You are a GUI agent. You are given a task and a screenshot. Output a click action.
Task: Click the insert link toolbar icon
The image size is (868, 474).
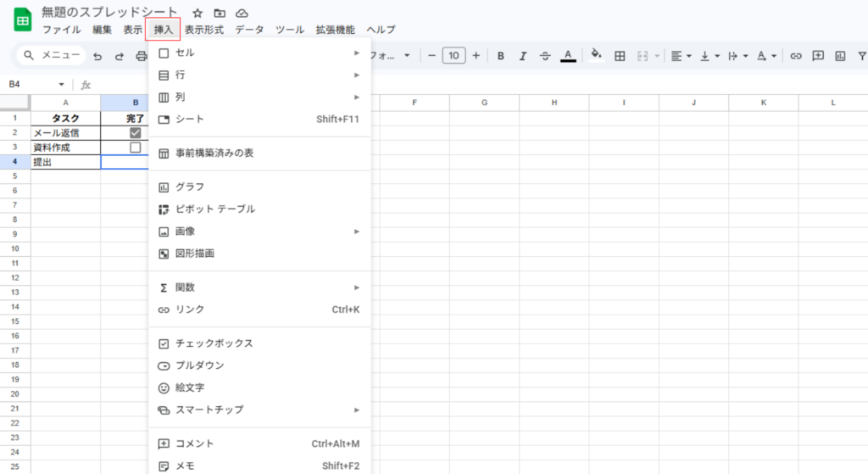click(795, 56)
